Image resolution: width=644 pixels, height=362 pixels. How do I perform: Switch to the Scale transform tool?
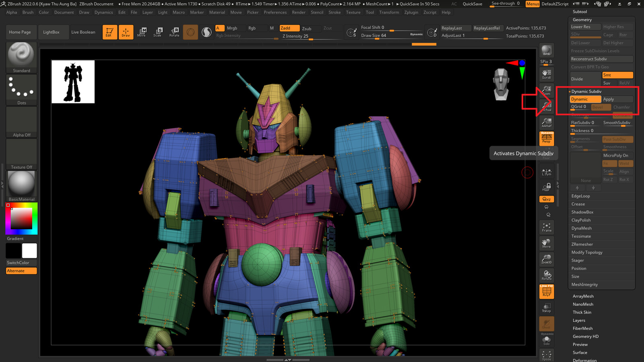pyautogui.click(x=157, y=32)
